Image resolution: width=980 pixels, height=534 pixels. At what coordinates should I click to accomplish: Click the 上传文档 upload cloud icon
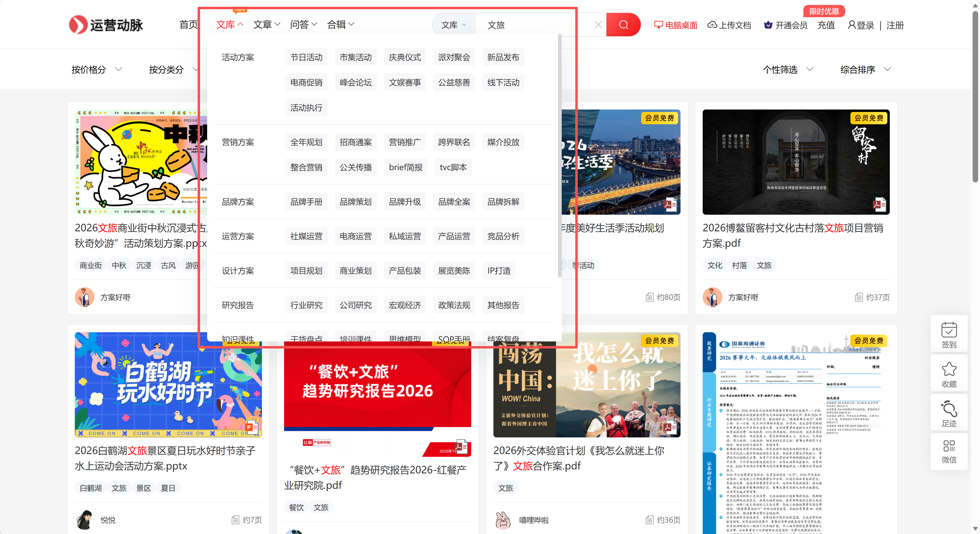pyautogui.click(x=712, y=25)
